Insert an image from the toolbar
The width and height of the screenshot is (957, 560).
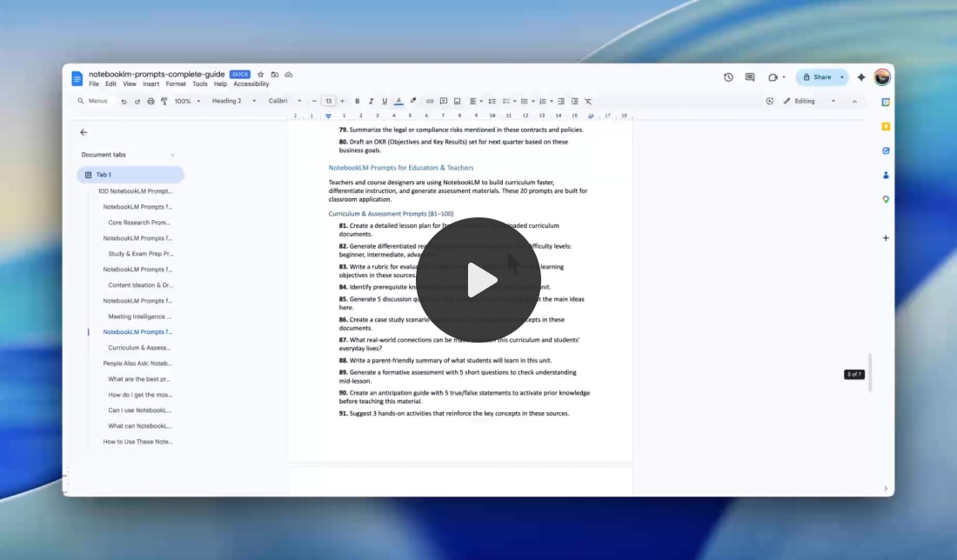(457, 101)
